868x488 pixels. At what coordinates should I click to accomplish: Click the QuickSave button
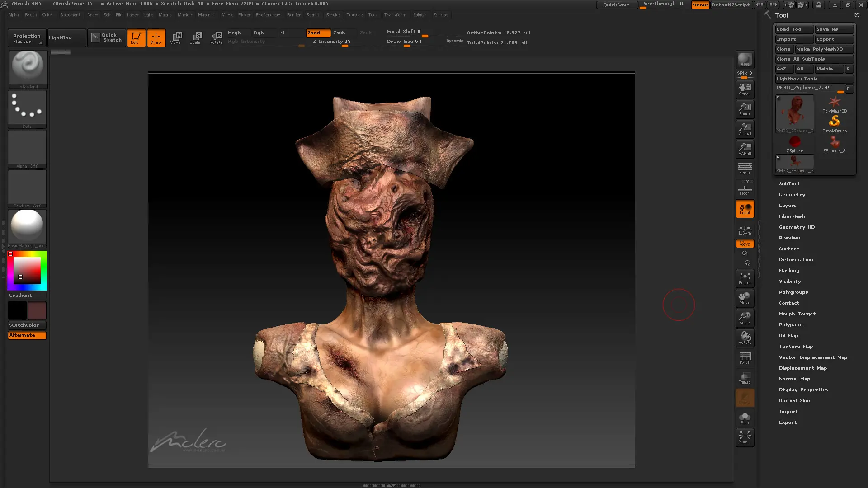pos(616,5)
